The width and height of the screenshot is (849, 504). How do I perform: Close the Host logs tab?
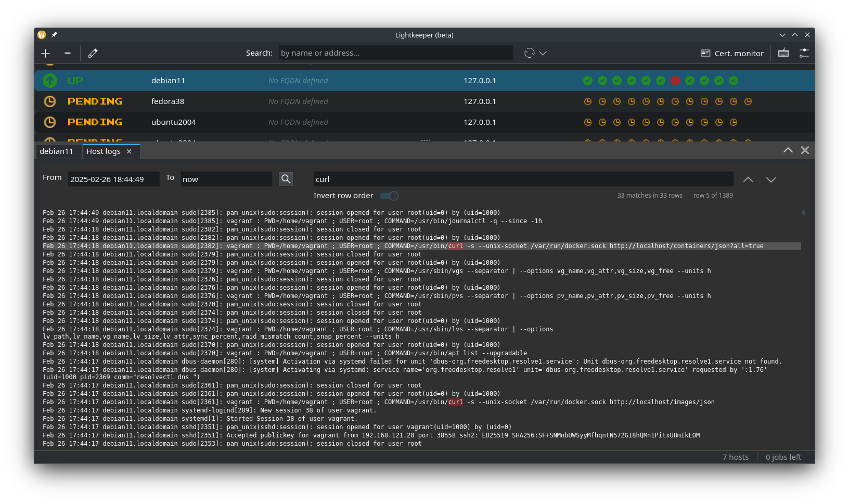click(x=129, y=151)
